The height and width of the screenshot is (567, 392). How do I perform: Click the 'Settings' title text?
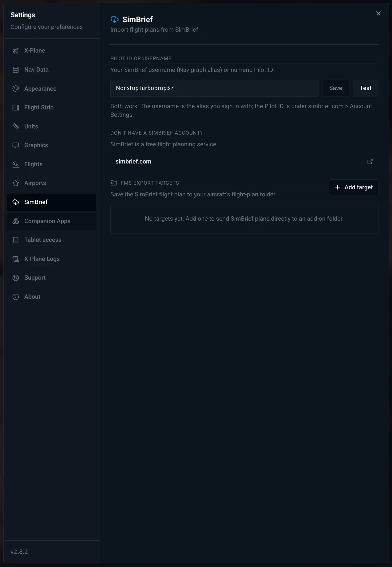[x=23, y=15]
